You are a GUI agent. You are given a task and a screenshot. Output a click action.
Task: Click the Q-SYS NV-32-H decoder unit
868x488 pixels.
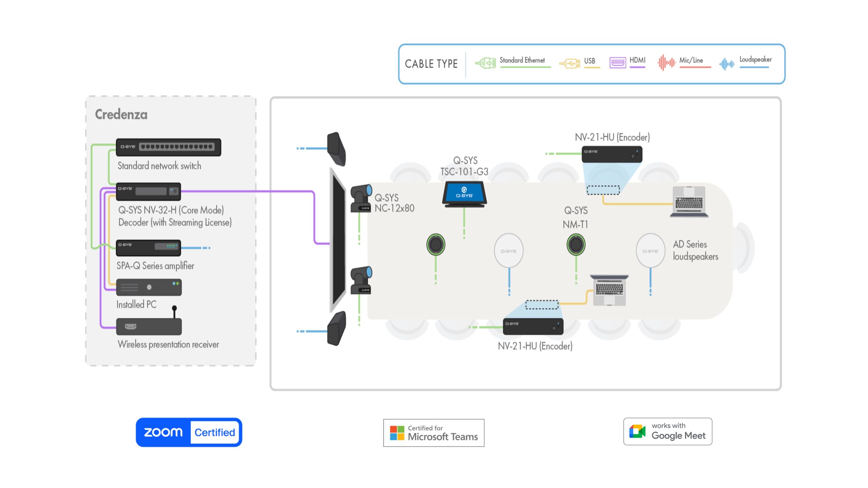click(x=148, y=191)
